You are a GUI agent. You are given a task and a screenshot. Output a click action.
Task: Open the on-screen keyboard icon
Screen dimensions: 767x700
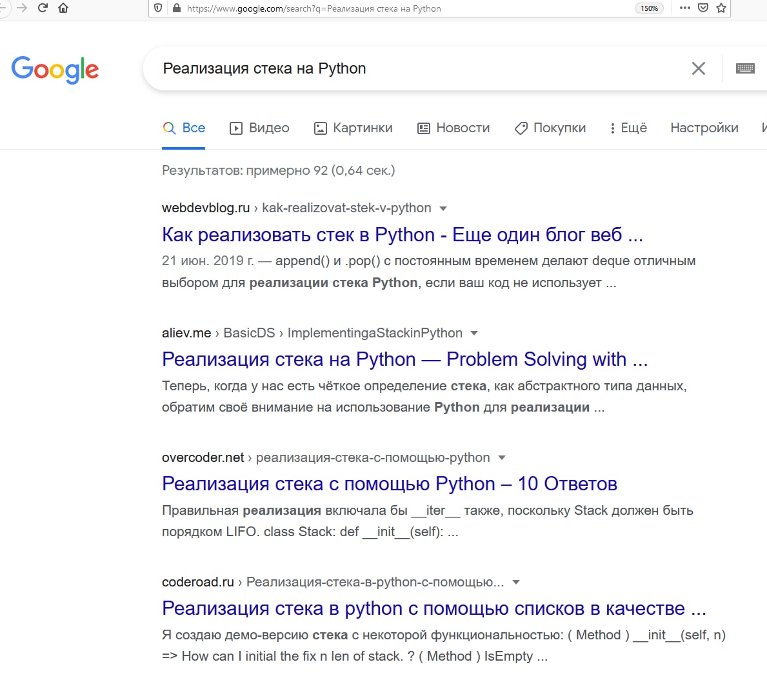pyautogui.click(x=745, y=68)
